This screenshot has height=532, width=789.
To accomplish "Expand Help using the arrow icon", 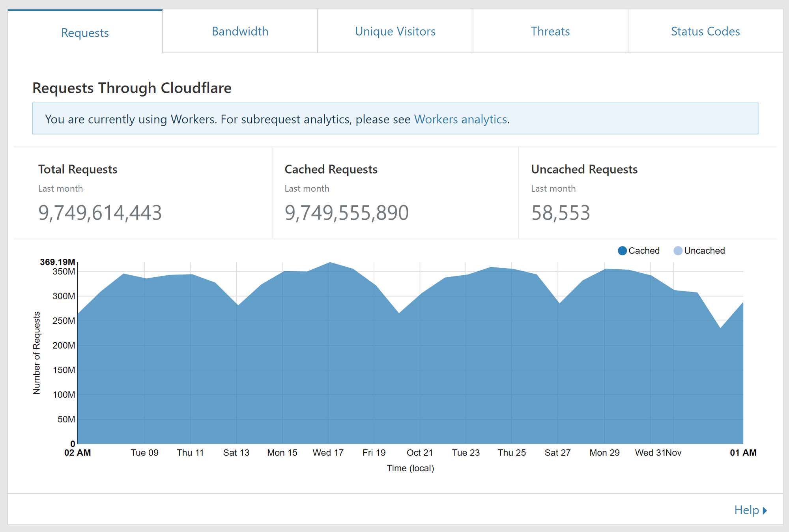I will [x=765, y=510].
